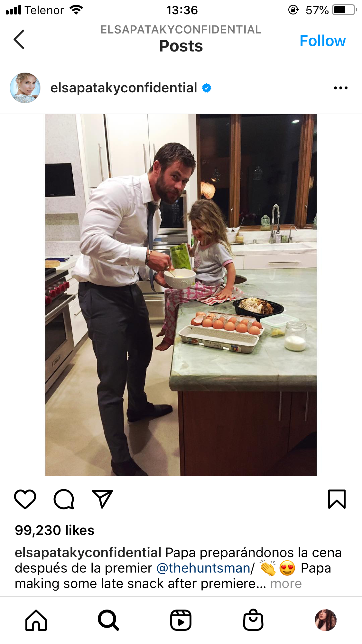The height and width of the screenshot is (644, 362).
Task: Share the post via paper plane icon
Action: tap(102, 499)
